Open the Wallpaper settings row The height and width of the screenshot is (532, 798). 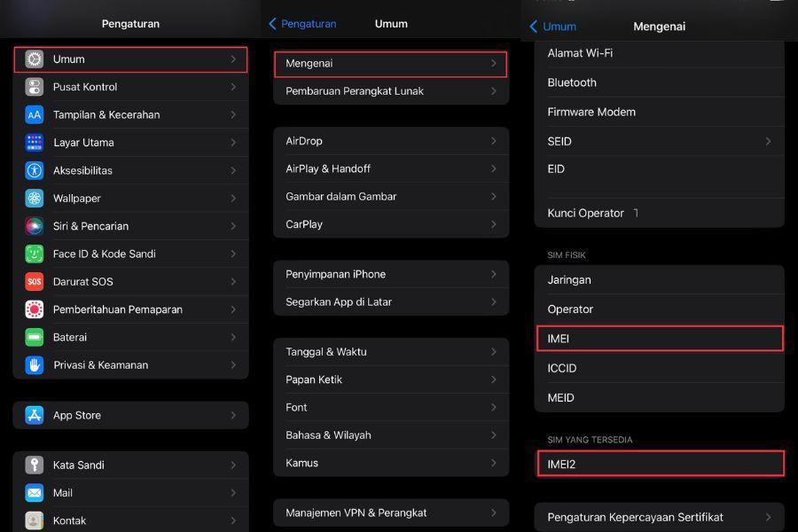pos(131,198)
